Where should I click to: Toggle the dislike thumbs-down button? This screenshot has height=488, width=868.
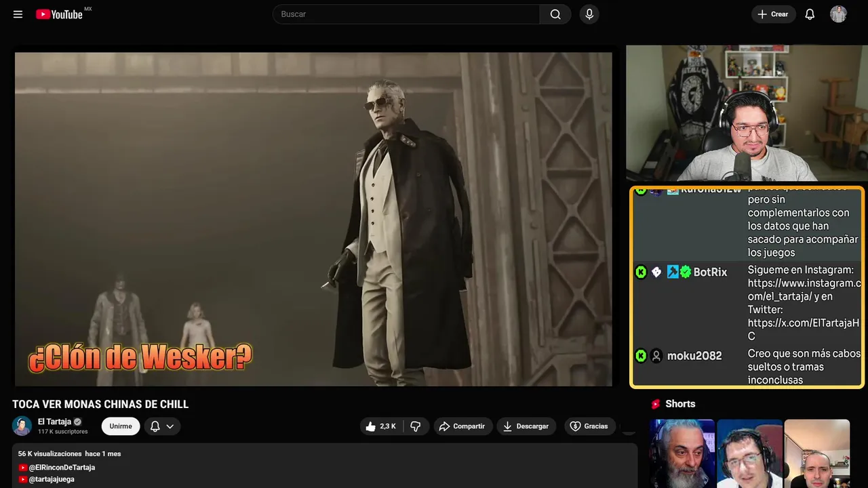point(416,426)
